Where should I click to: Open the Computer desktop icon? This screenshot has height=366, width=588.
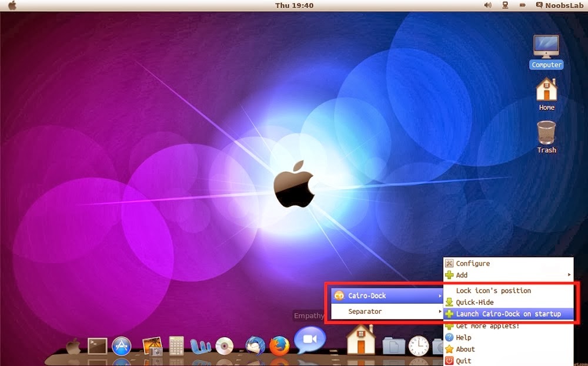point(546,52)
